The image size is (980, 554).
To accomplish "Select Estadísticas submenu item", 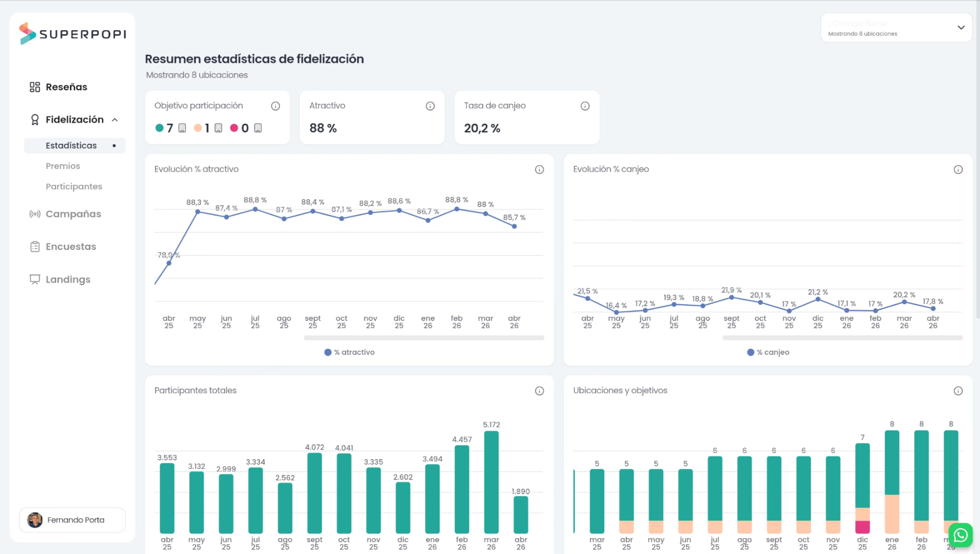I will coord(75,146).
